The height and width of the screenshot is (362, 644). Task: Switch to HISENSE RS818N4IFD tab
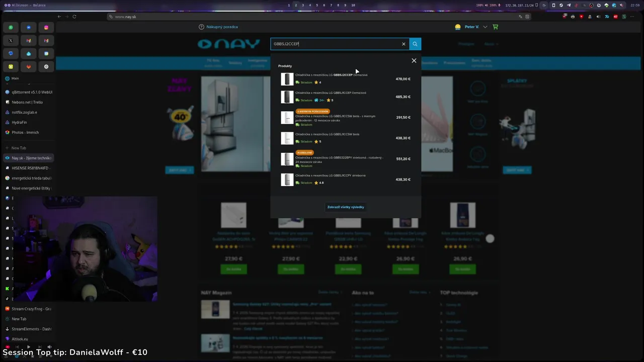[x=29, y=168]
